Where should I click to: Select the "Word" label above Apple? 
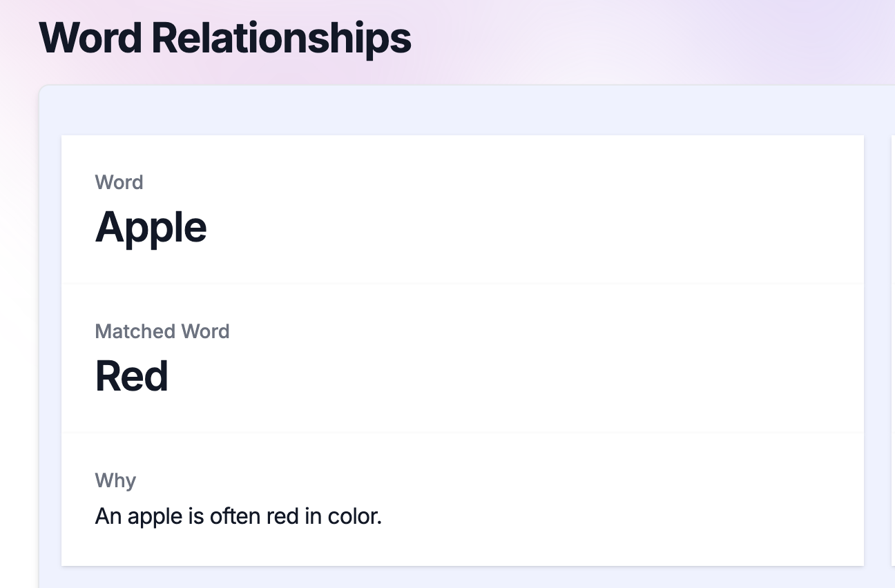click(119, 182)
